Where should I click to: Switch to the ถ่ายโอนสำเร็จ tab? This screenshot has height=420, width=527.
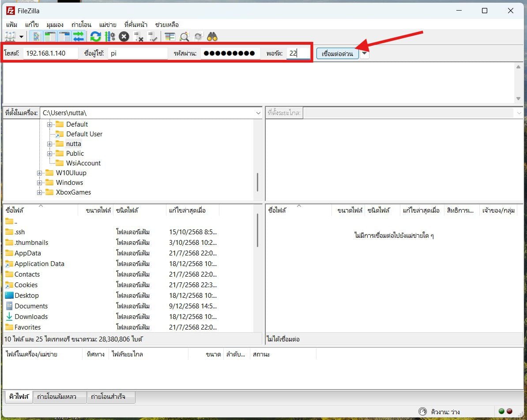point(108,397)
